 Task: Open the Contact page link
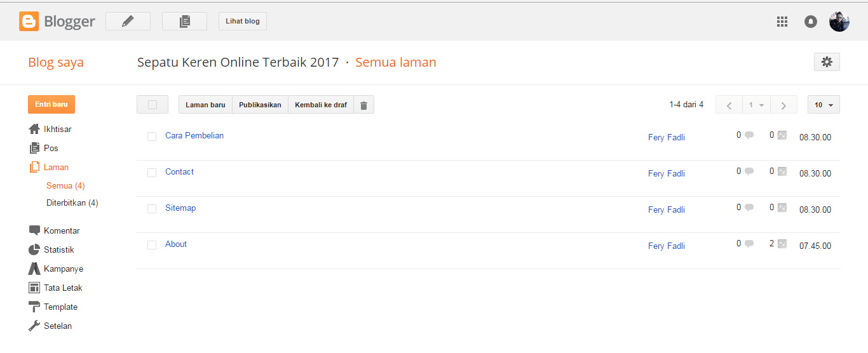click(x=179, y=172)
